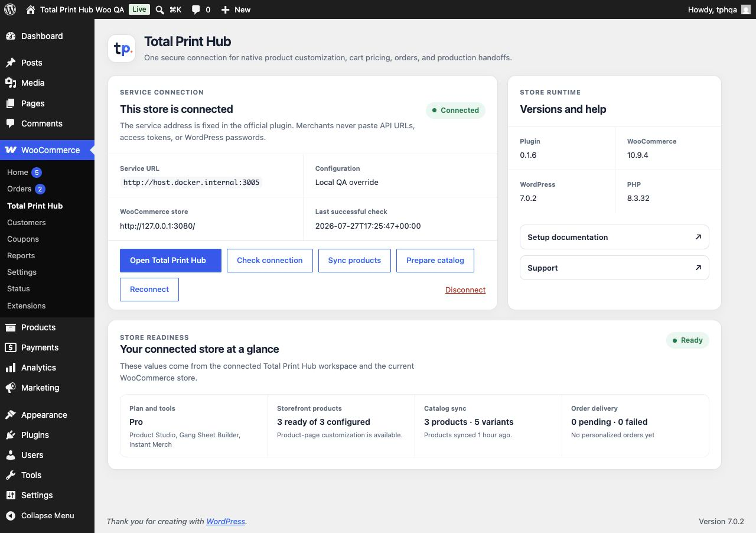The width and height of the screenshot is (756, 533).
Task: Click the 3 ready of 3 configured text
Action: pos(324,422)
